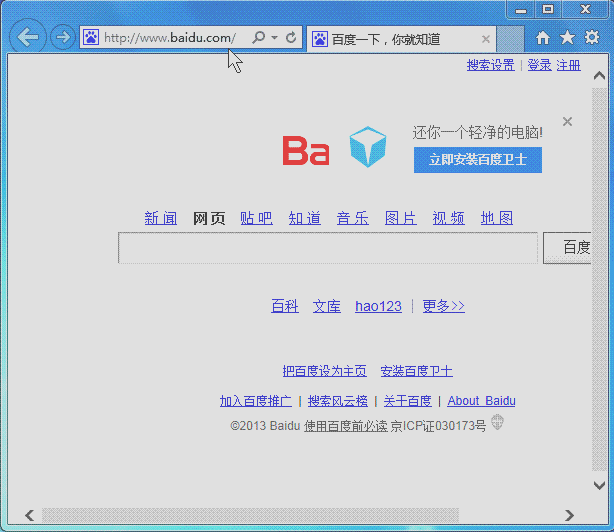This screenshot has width=614, height=532.
Task: Open the 百科 link
Action: tap(285, 306)
